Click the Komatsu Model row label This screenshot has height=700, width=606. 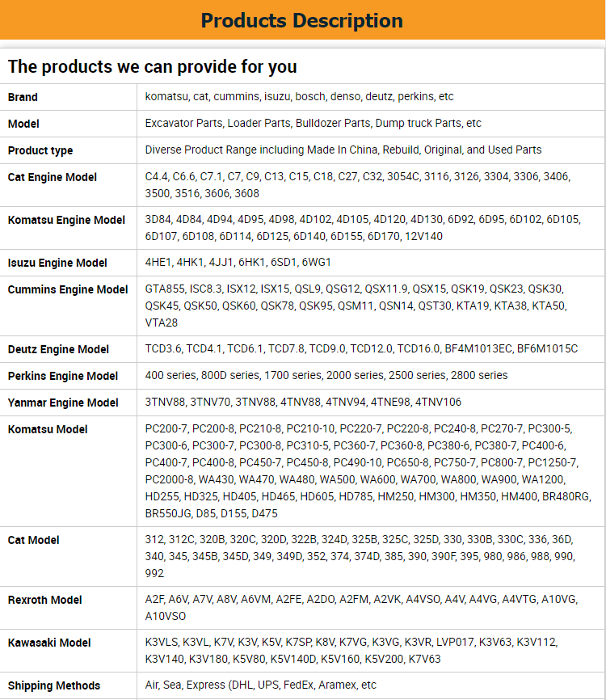click(48, 429)
